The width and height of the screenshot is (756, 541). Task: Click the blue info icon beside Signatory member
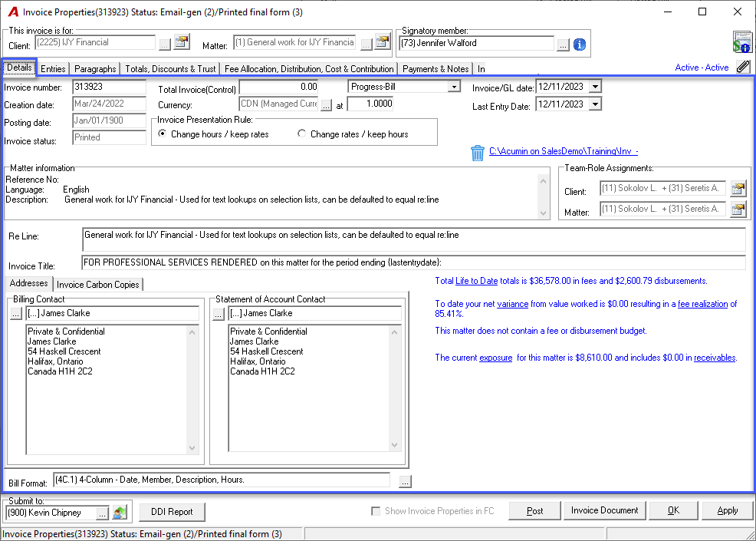click(580, 45)
